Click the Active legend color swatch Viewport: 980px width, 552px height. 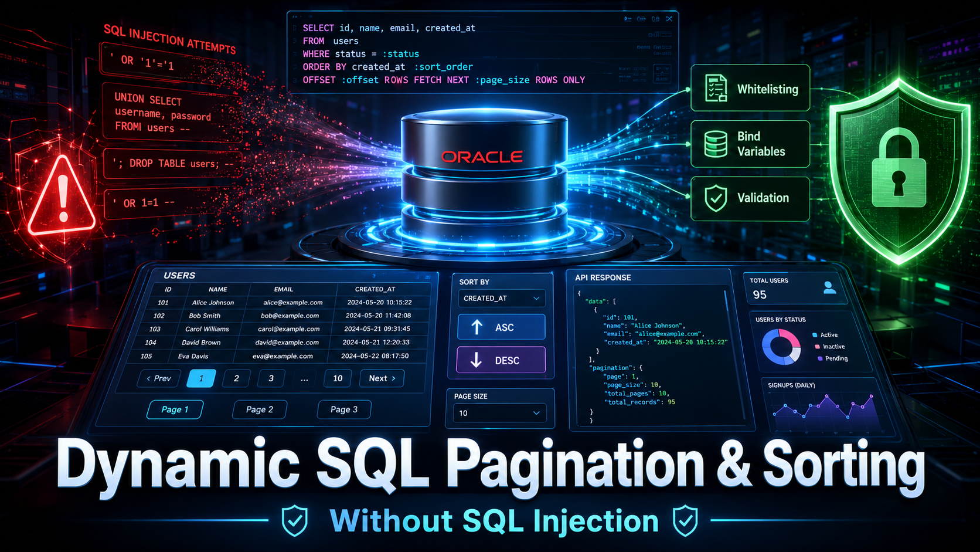815,335
